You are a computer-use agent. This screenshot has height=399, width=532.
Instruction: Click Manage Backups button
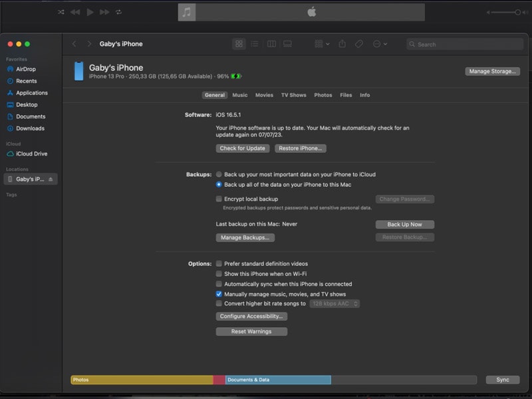tap(245, 237)
